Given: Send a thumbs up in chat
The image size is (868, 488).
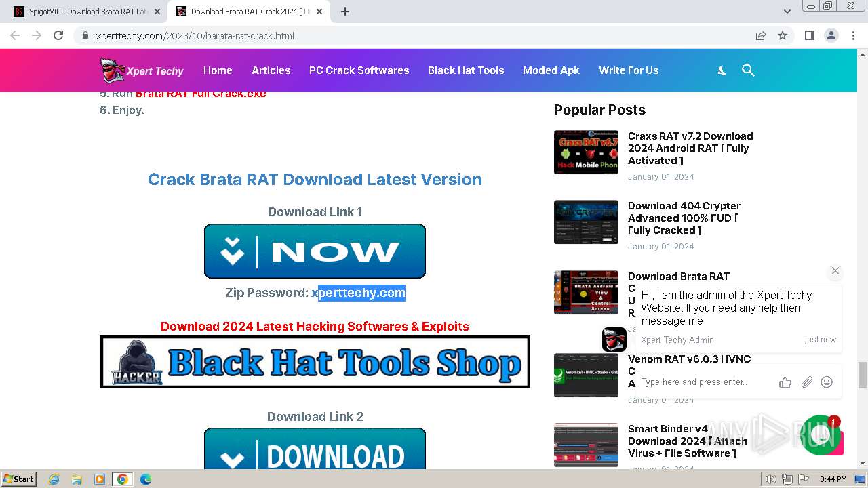Looking at the screenshot, I should tap(785, 382).
